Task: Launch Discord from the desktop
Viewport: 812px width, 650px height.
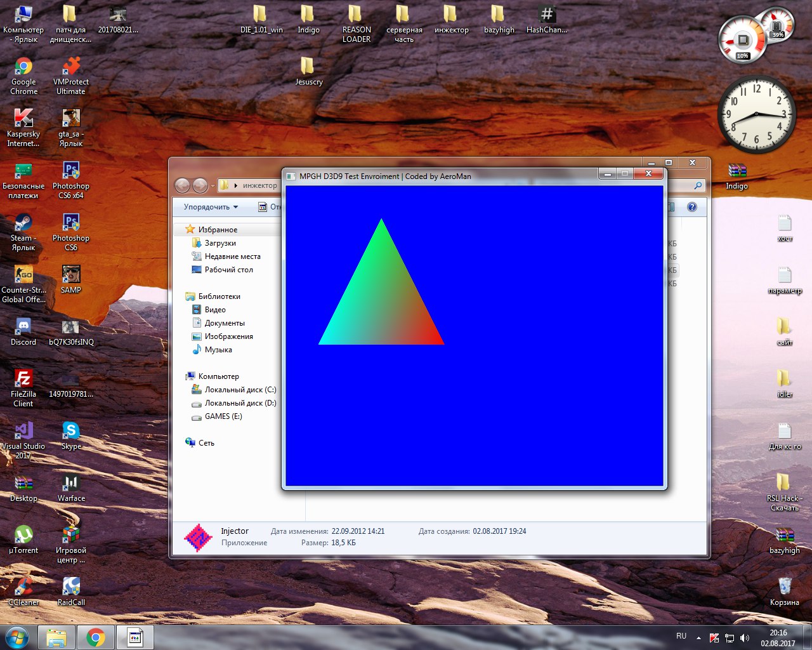Action: point(23,327)
